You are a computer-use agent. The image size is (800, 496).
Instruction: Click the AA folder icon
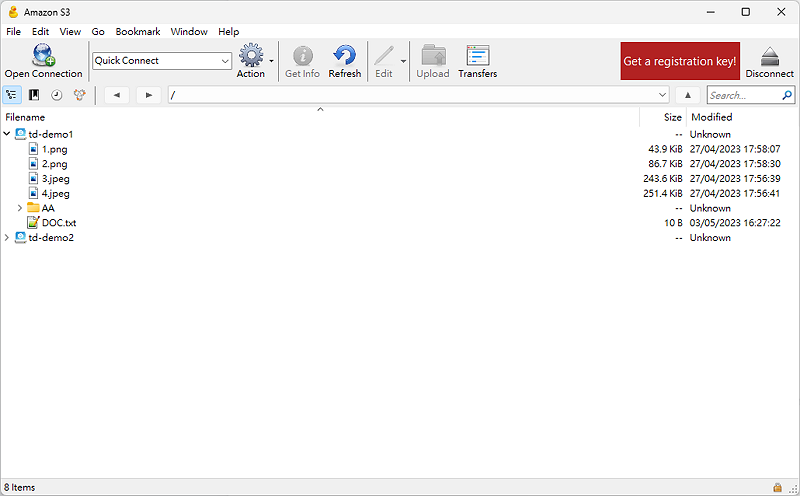click(x=33, y=208)
